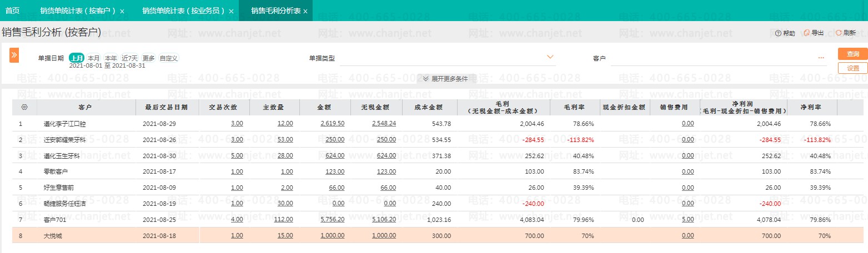The height and width of the screenshot is (253, 868).
Task: Close the 销货单统计表（按客户）tab
Action: [x=122, y=11]
